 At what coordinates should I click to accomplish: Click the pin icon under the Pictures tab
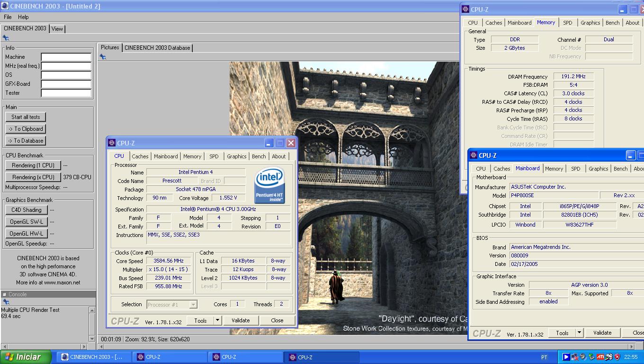(x=103, y=57)
